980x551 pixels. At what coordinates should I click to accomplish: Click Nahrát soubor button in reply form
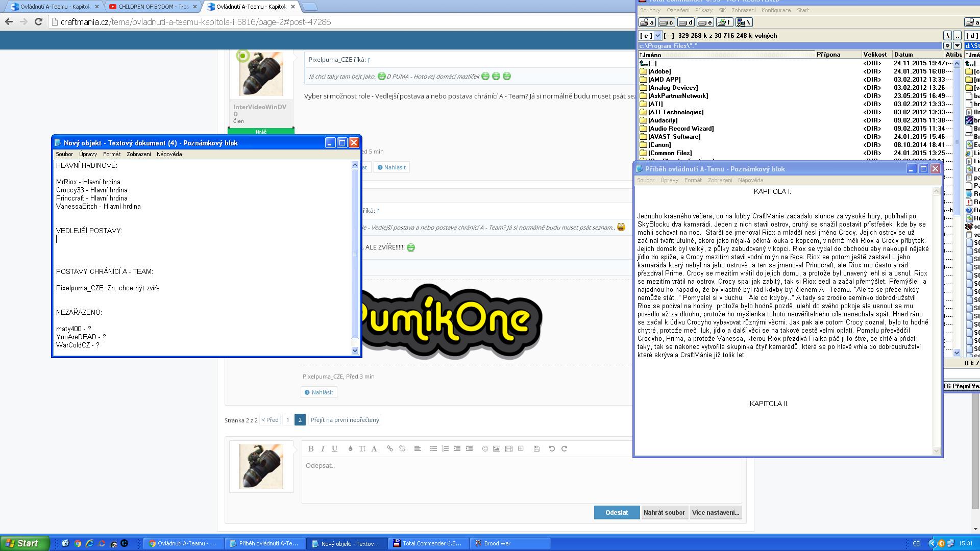[665, 513]
